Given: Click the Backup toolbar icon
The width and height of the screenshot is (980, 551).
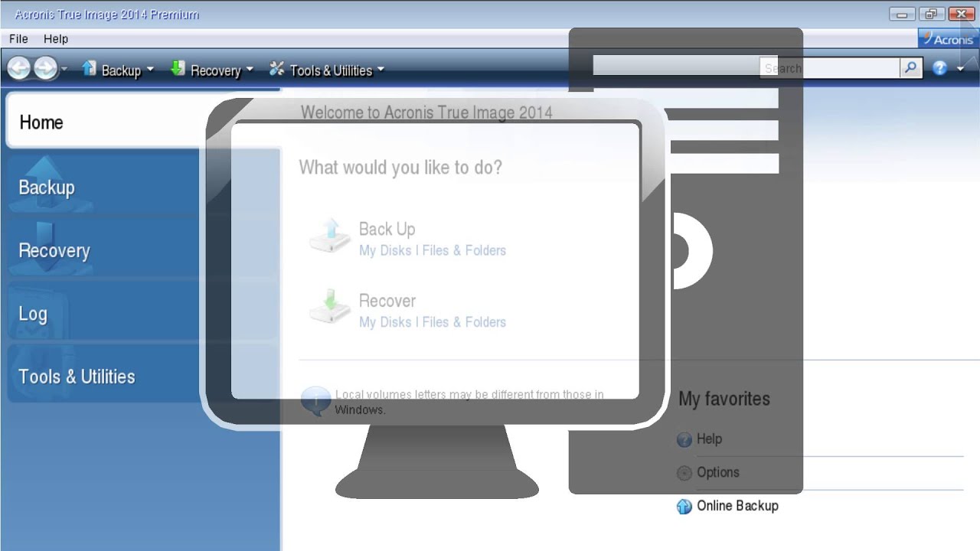Looking at the screenshot, I should pyautogui.click(x=90, y=69).
